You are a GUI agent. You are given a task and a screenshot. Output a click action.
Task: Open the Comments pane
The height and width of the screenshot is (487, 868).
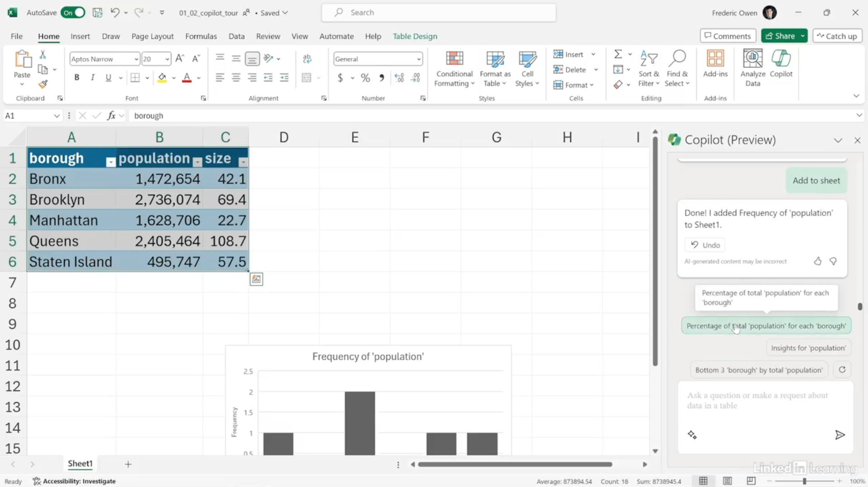[728, 36]
